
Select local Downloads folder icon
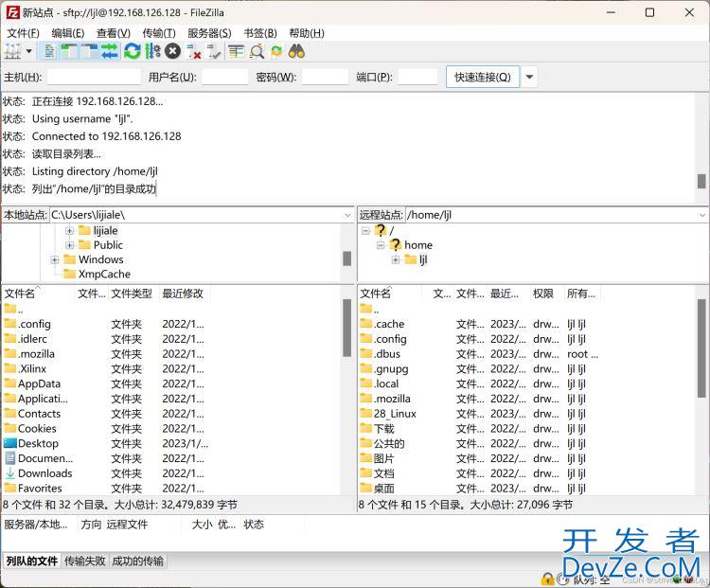(10, 472)
